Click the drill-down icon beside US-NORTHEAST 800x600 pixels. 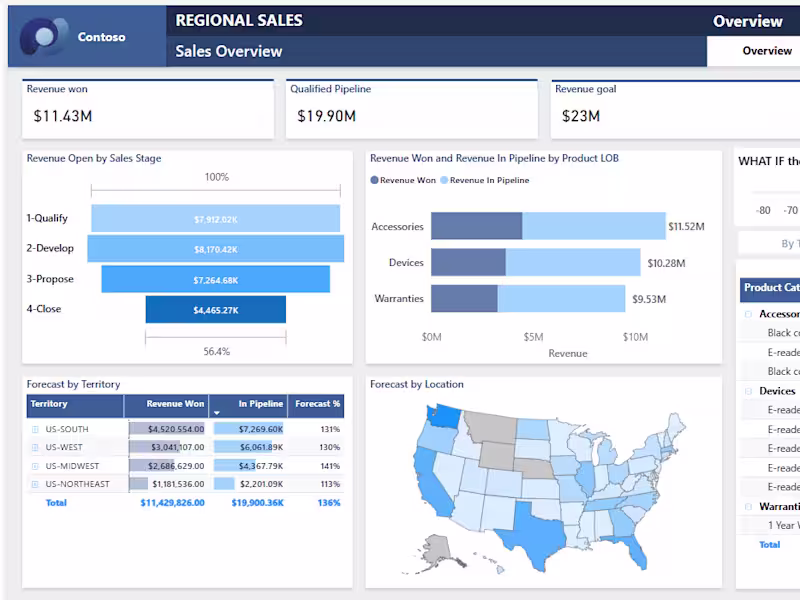pos(35,483)
